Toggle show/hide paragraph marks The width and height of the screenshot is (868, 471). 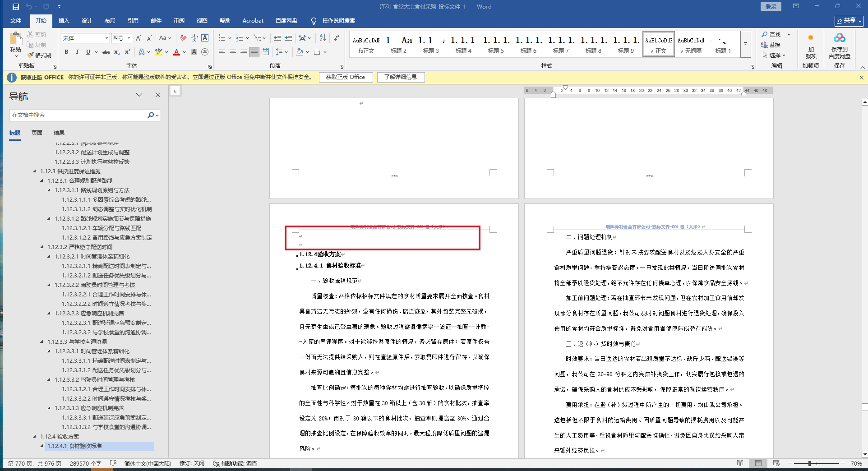tap(337, 38)
